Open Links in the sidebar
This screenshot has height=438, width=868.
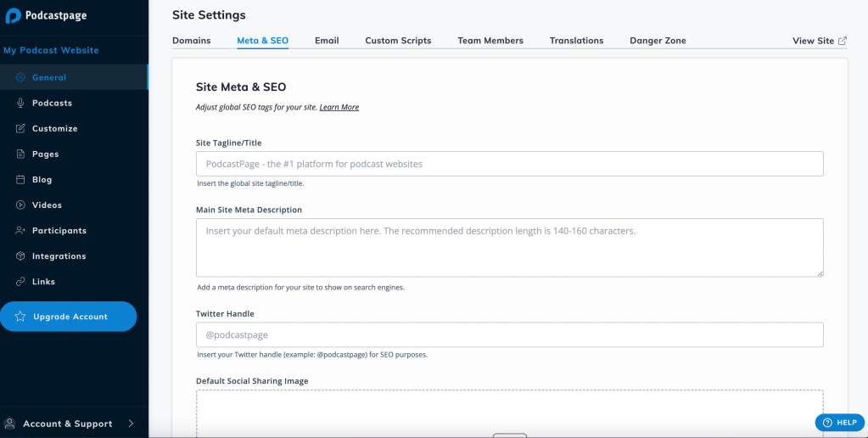[74, 281]
